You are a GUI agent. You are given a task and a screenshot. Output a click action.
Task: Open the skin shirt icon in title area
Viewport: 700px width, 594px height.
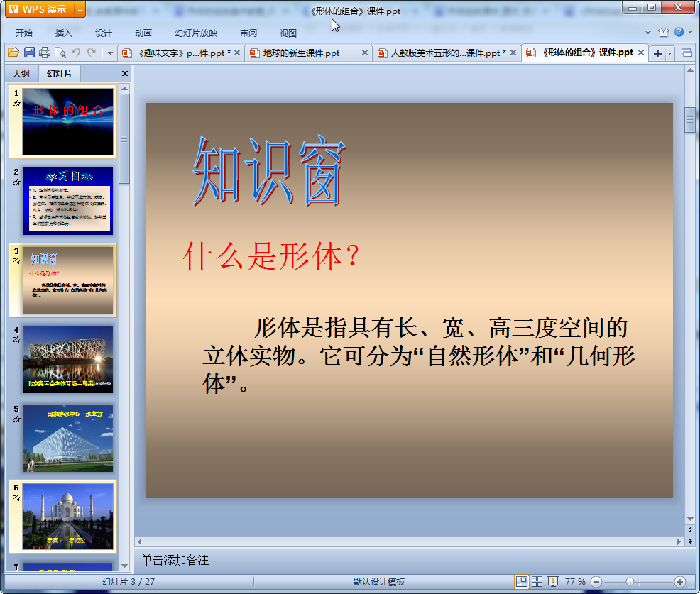point(663,32)
